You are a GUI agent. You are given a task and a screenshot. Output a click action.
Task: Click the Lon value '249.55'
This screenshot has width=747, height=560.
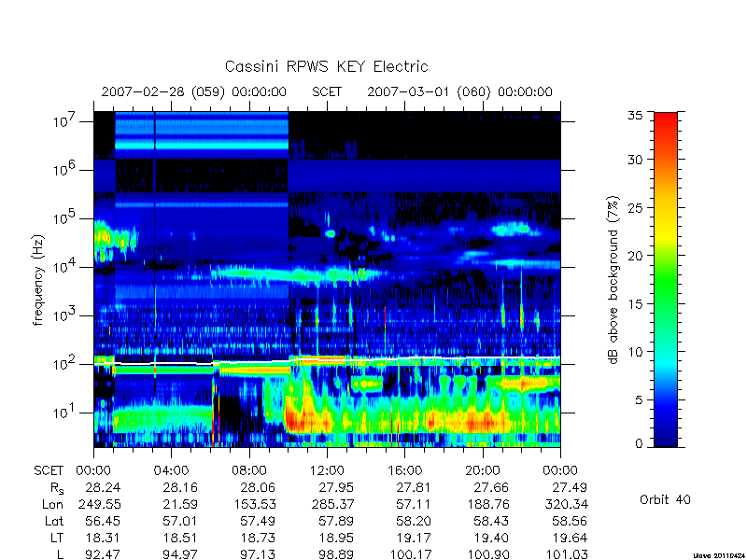point(100,504)
